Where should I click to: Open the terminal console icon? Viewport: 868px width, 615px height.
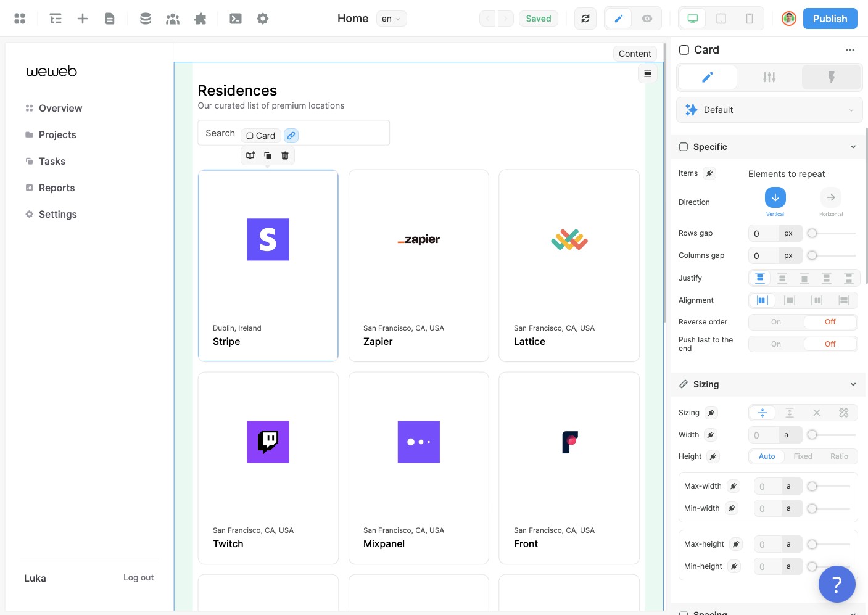[x=236, y=19]
